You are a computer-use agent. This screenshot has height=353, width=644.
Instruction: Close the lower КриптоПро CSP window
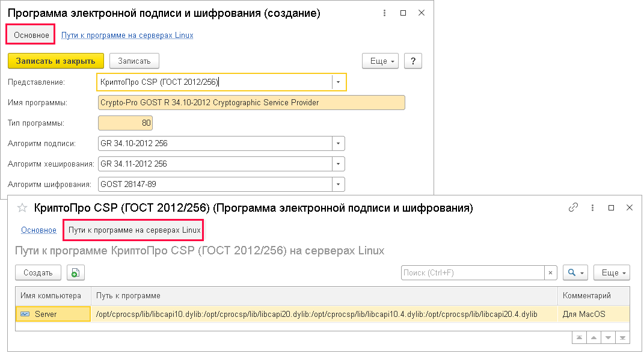pos(629,208)
